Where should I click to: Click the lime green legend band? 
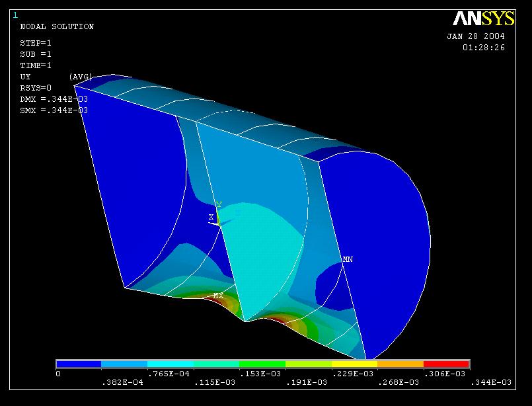309,364
